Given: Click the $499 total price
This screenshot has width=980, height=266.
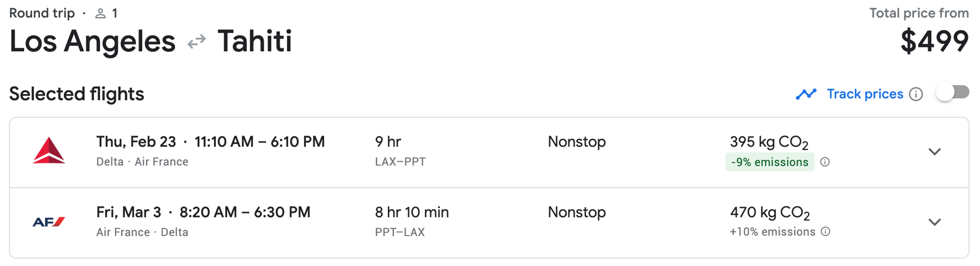Looking at the screenshot, I should pyautogui.click(x=934, y=41).
